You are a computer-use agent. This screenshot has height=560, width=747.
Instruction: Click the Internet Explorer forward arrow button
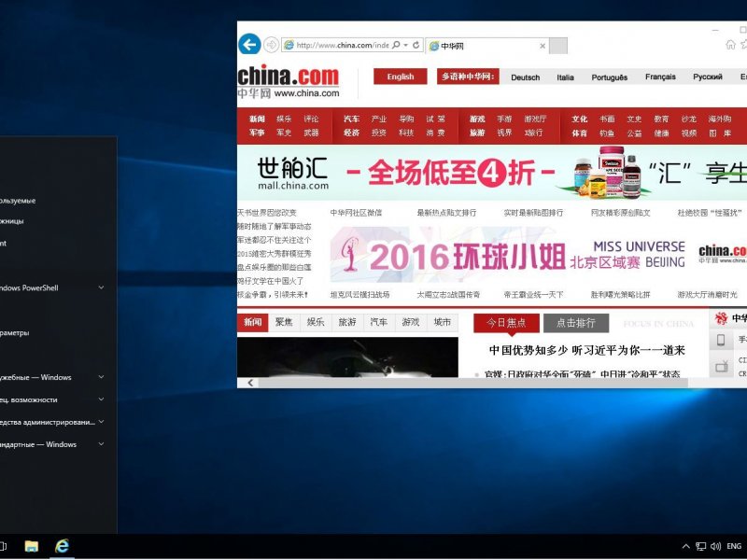271,45
